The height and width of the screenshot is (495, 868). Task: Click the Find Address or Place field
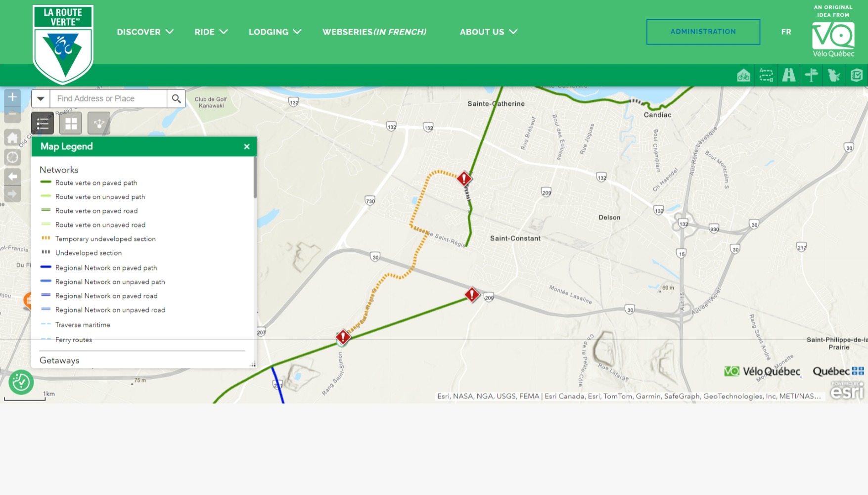pyautogui.click(x=109, y=99)
